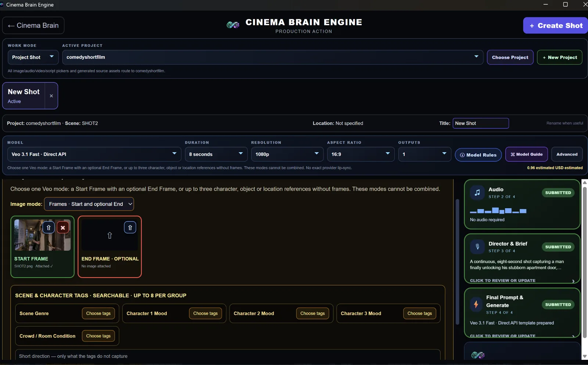Change the Duration 8 seconds dropdown
Screen dimensions: 588x365
[x=216, y=154]
